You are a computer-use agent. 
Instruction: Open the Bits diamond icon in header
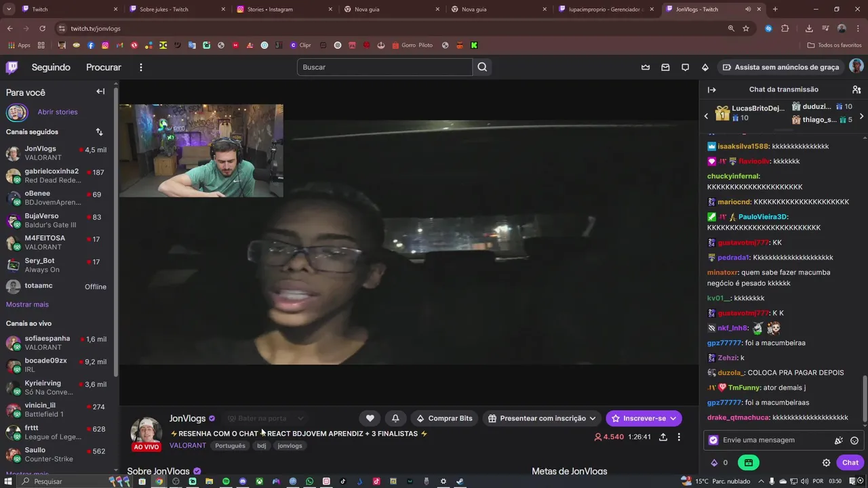(705, 67)
